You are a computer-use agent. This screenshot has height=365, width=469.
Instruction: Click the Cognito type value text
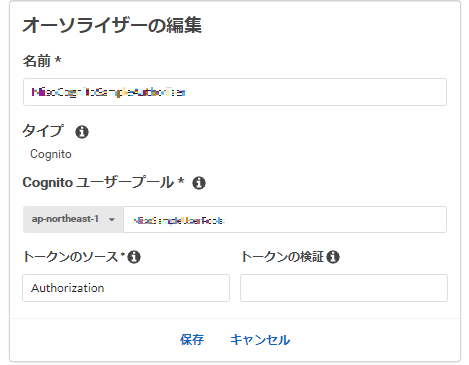coord(51,154)
